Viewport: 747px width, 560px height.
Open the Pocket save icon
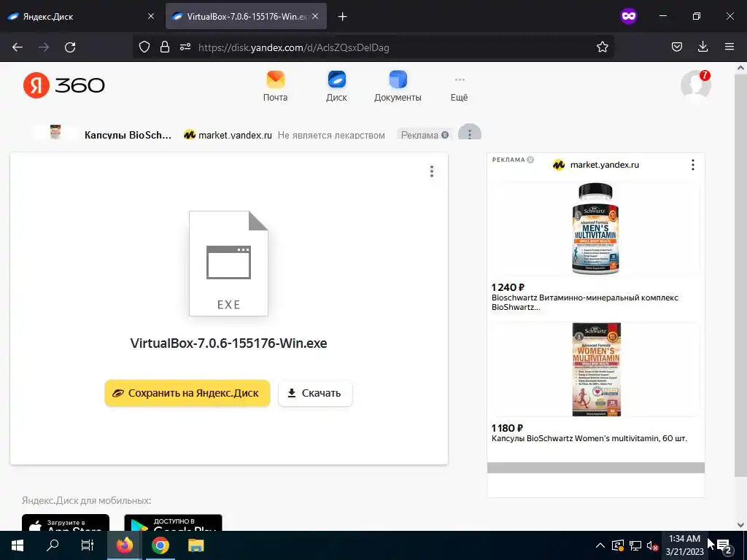[x=677, y=47]
